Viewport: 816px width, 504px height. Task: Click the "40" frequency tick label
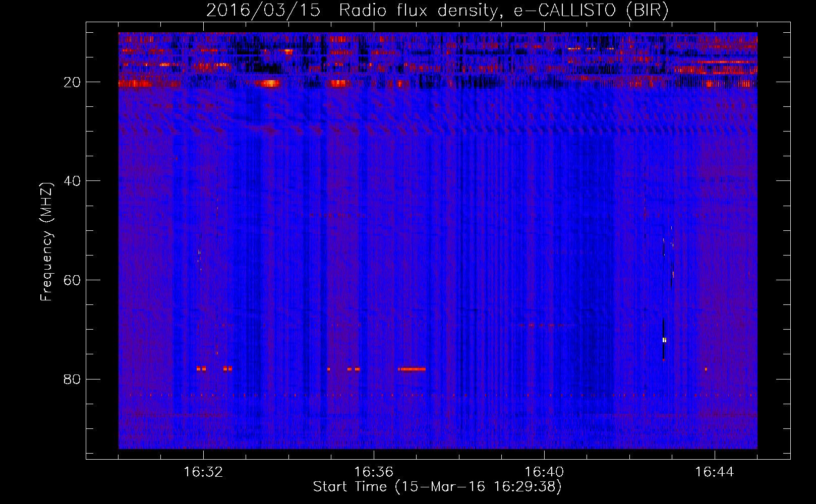[x=72, y=181]
